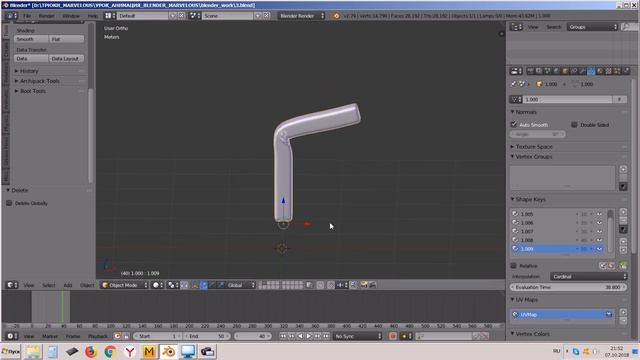Toggle visibility eye of shape key 1.009
The width and height of the screenshot is (640, 360).
pyautogui.click(x=599, y=249)
